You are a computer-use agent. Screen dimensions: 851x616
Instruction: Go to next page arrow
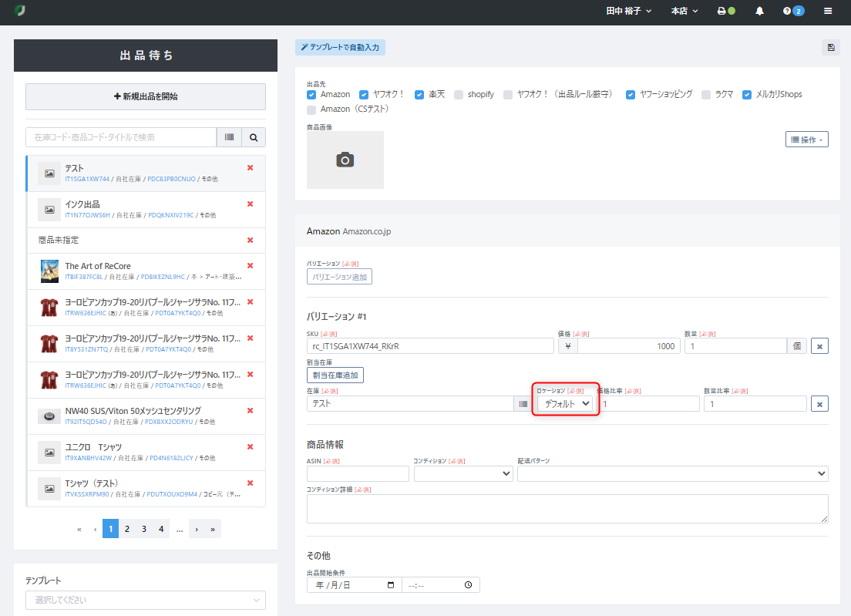(x=197, y=529)
